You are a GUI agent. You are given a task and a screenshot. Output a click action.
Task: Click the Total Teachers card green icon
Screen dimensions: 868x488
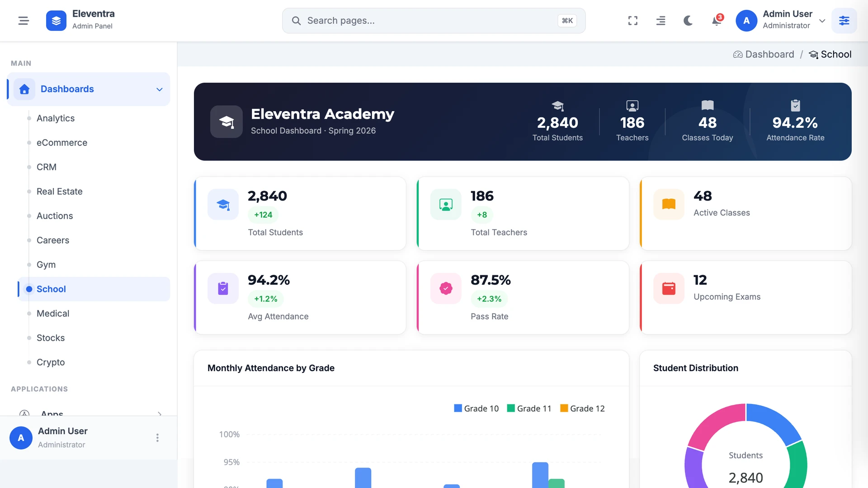[x=446, y=205]
